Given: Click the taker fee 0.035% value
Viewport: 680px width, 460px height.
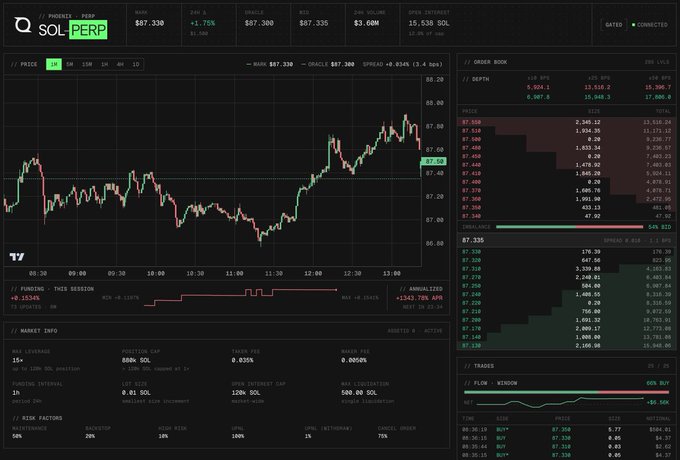Looking at the screenshot, I should (x=242, y=360).
